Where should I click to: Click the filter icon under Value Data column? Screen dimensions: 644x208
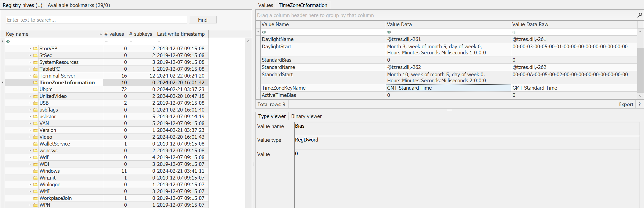coord(389,32)
